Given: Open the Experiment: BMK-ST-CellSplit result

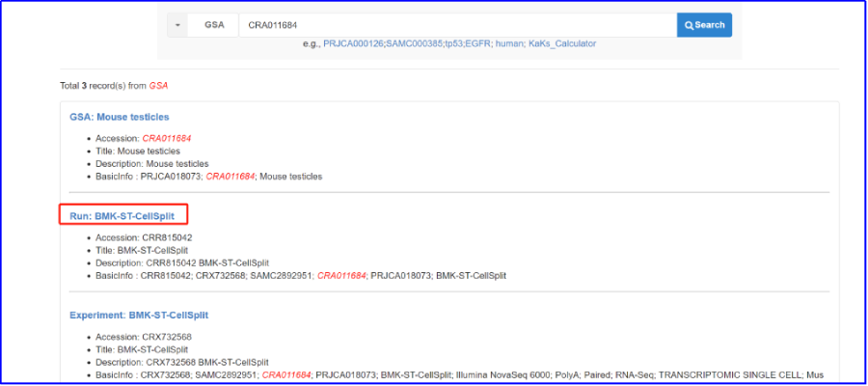Looking at the screenshot, I should point(139,315).
